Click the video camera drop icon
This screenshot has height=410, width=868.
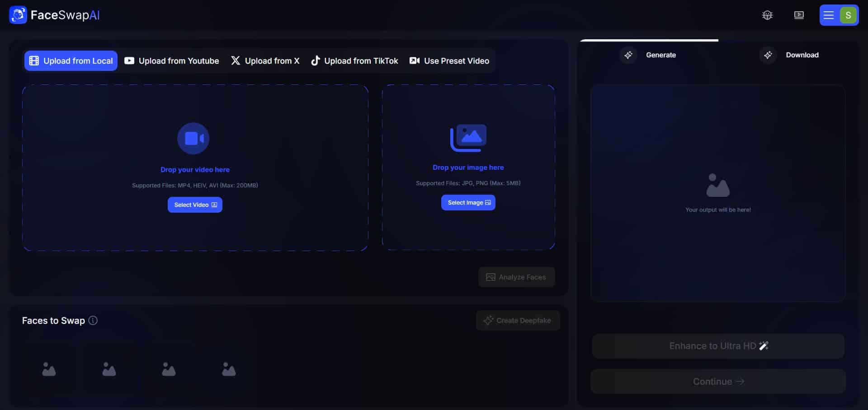pos(193,138)
